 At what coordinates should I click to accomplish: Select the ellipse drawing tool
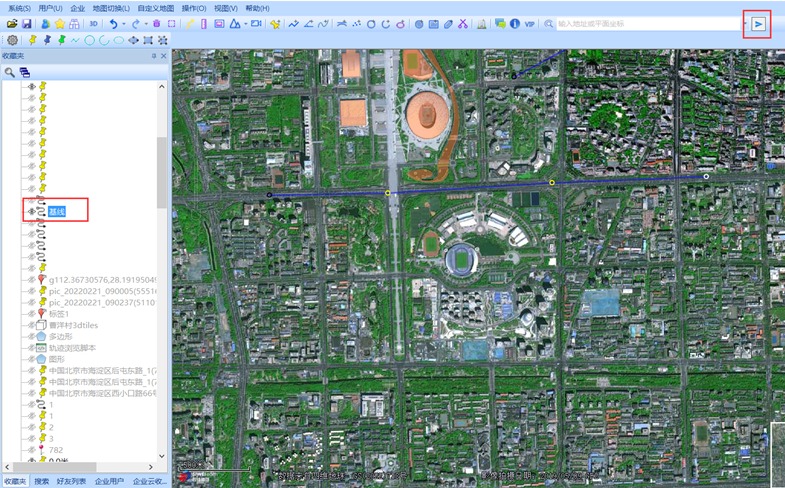pyautogui.click(x=119, y=40)
